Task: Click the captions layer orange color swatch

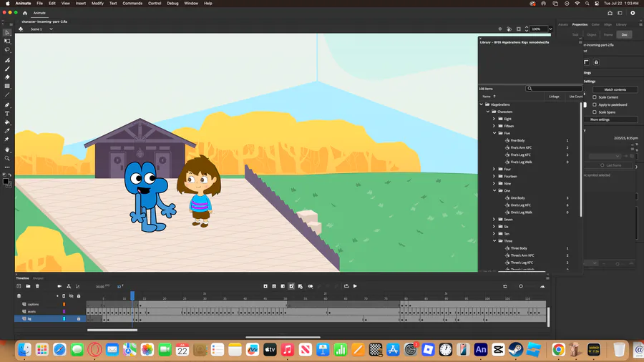Action: (64, 305)
